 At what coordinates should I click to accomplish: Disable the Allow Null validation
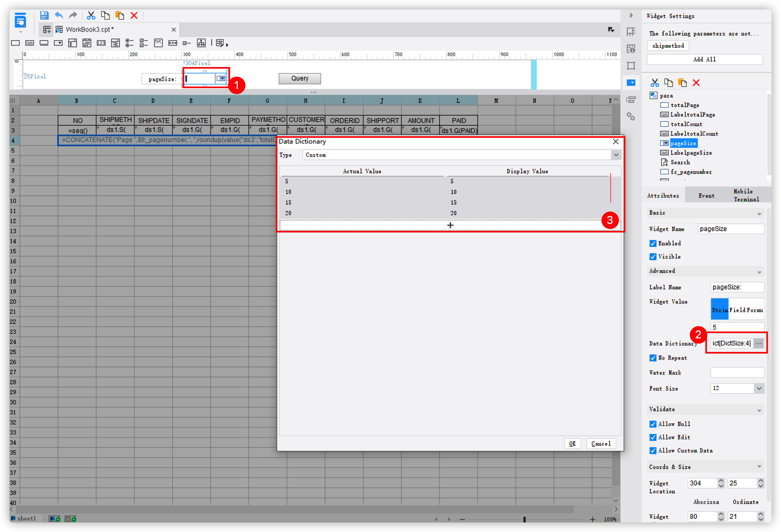point(653,424)
